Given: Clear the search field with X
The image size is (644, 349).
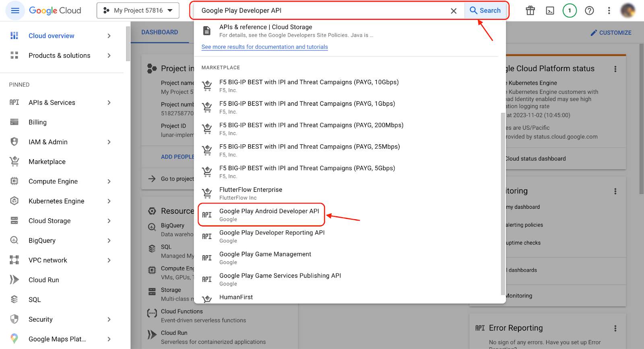Looking at the screenshot, I should click(x=454, y=11).
